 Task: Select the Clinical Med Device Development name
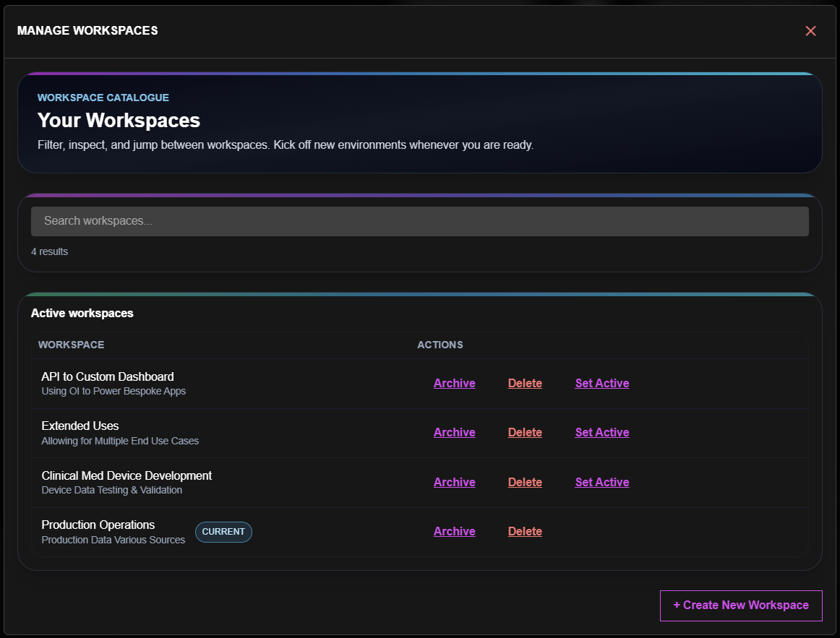click(x=127, y=476)
